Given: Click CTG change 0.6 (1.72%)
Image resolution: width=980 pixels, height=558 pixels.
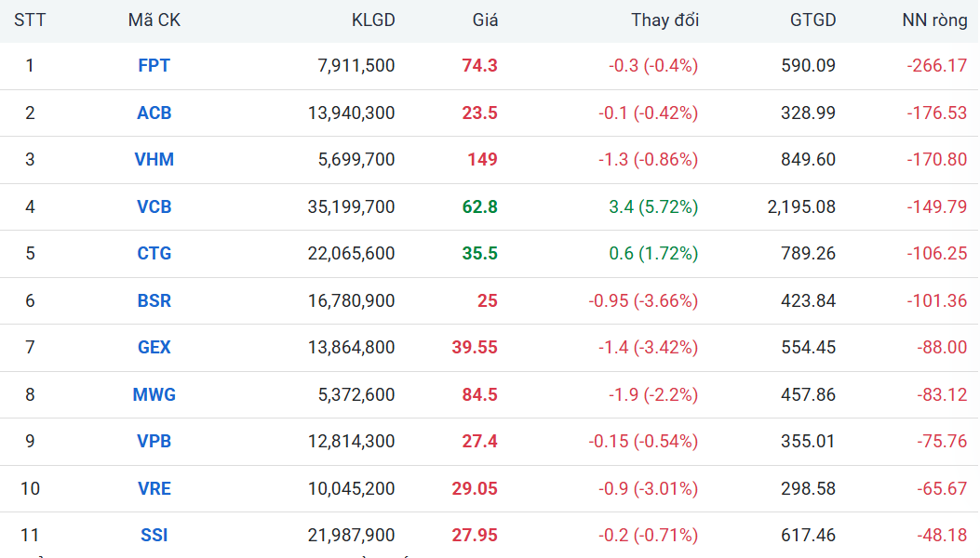Looking at the screenshot, I should coord(653,254).
